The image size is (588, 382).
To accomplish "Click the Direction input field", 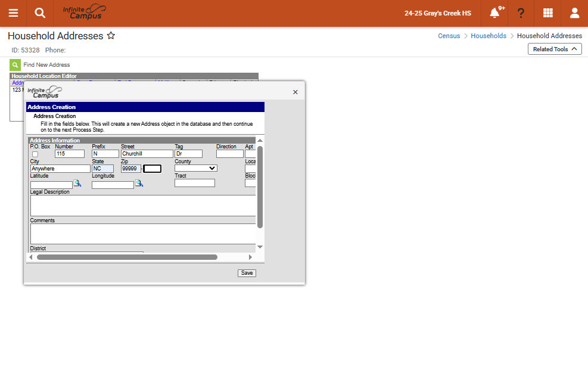I will (230, 154).
